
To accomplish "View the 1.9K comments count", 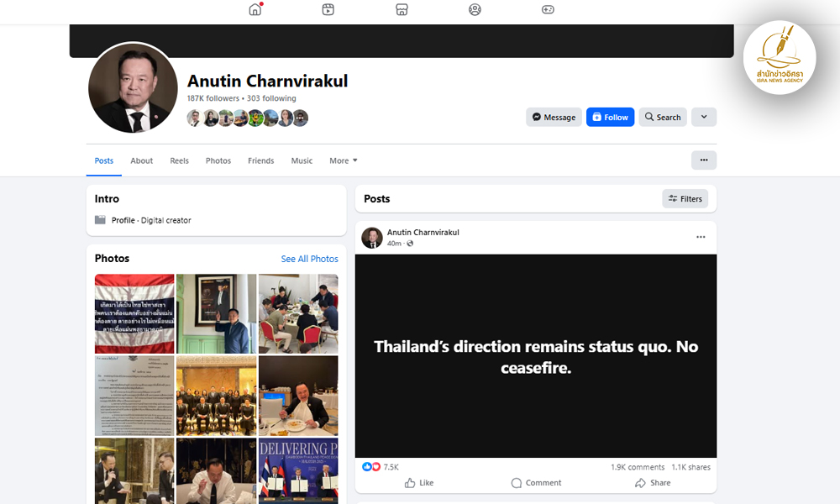I will (637, 467).
